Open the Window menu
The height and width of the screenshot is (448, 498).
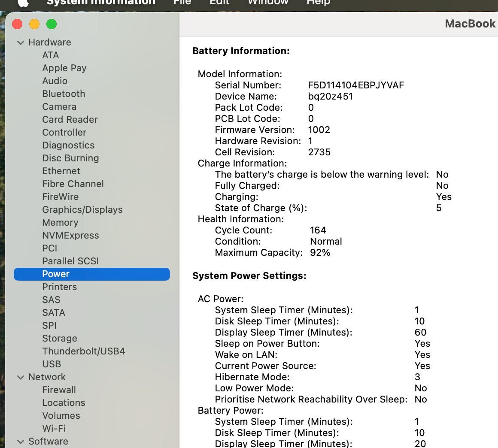pos(268,3)
